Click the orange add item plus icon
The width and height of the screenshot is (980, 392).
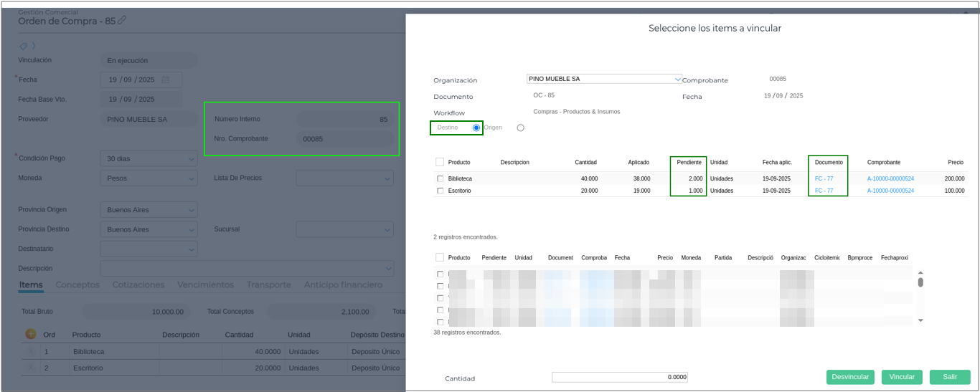31,334
